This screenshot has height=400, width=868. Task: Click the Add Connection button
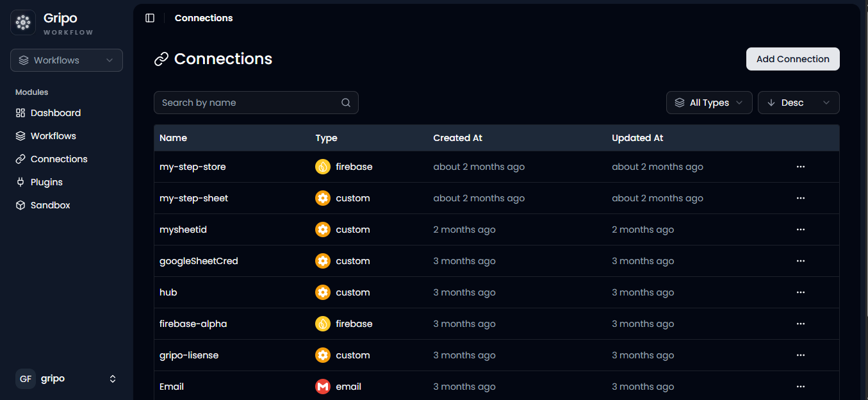[x=793, y=59]
